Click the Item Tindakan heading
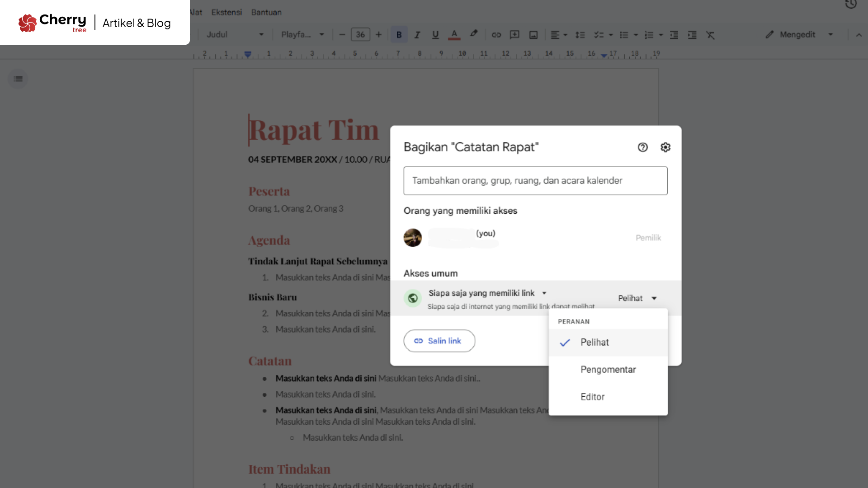Screen dimensions: 868x488 tap(289, 469)
